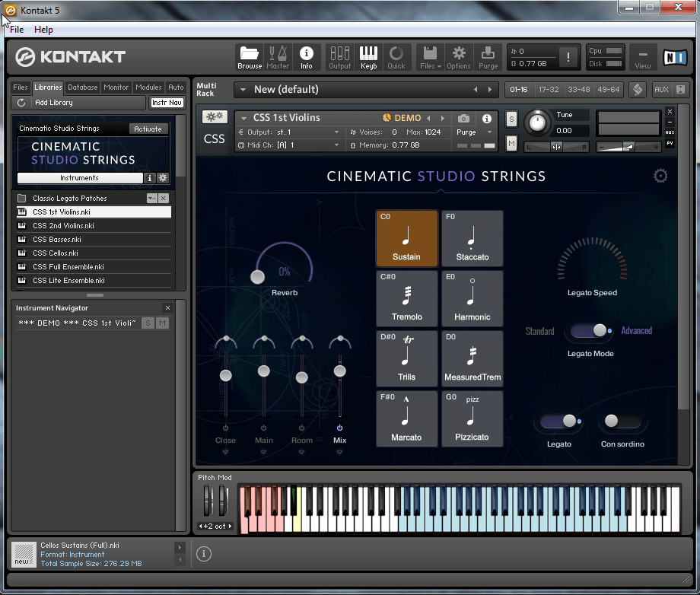The width and height of the screenshot is (700, 595).
Task: Click the Tune knob
Action: point(537,123)
